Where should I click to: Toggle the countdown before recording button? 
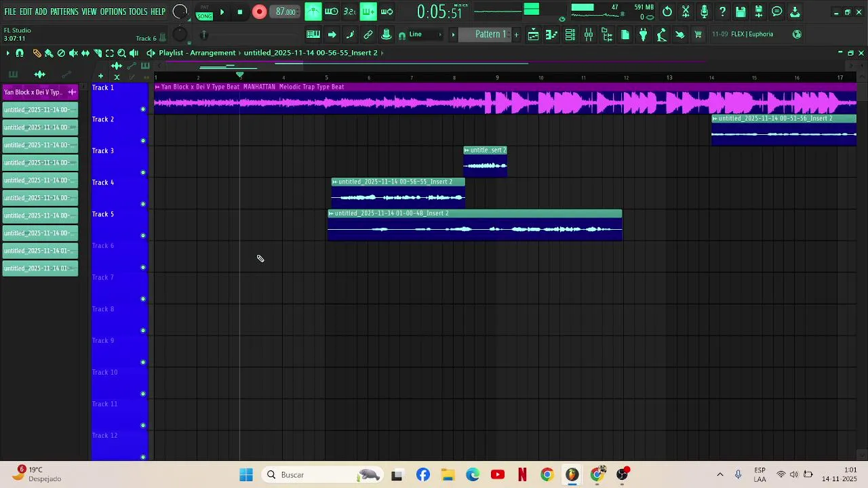tap(349, 12)
